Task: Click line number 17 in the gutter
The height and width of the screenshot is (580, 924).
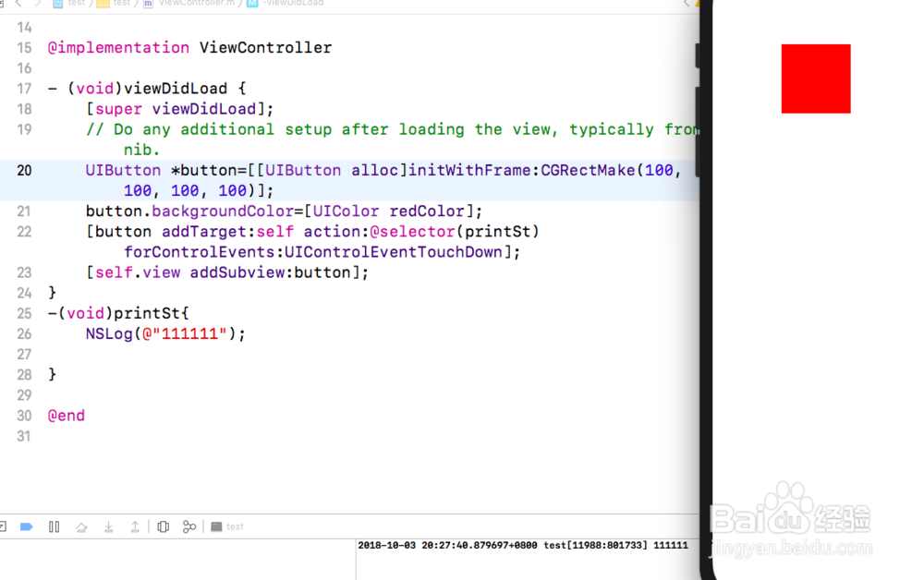Action: [24, 89]
